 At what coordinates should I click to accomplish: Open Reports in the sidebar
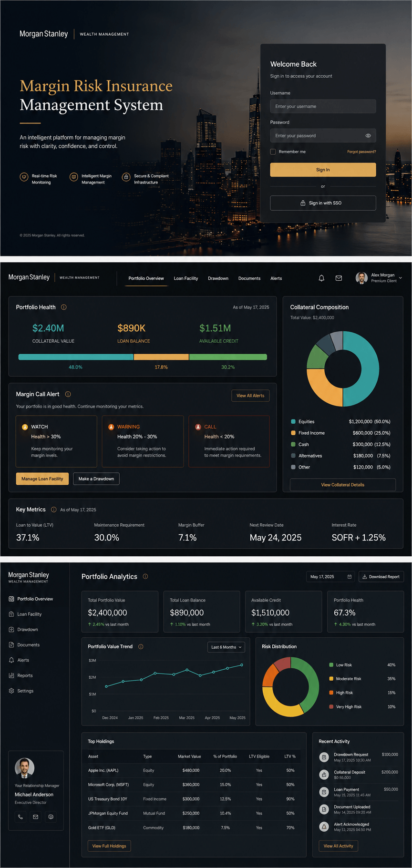21,675
